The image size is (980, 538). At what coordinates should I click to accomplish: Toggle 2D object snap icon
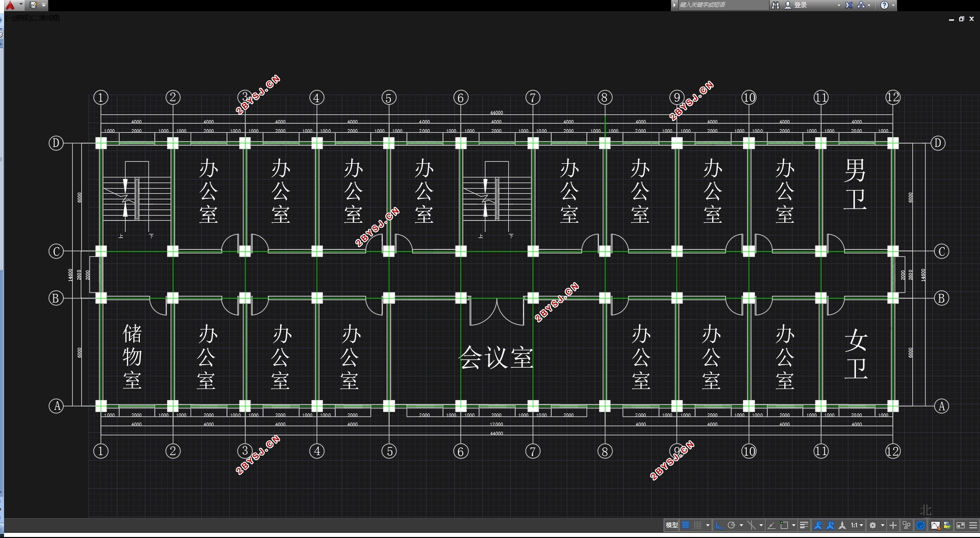pos(784,525)
